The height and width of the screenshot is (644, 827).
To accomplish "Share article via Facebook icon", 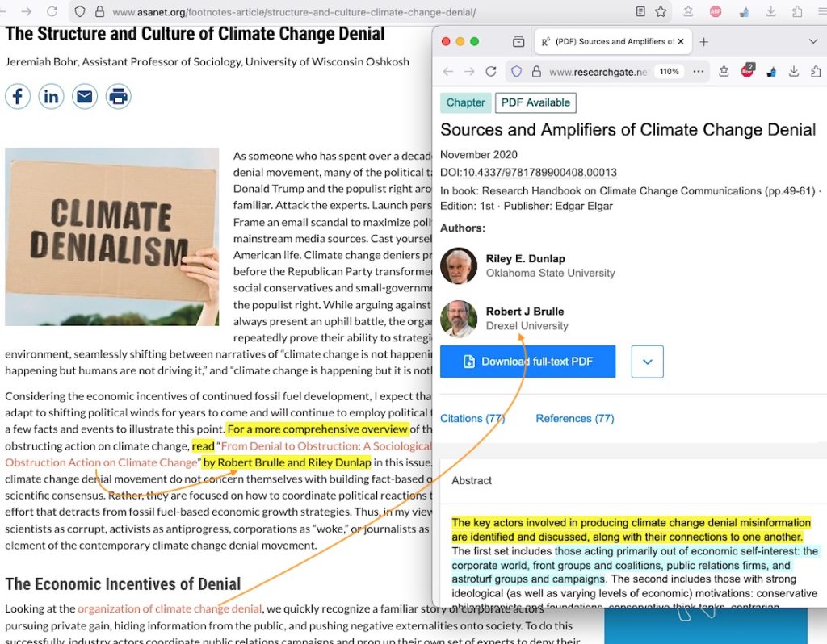I will point(18,97).
